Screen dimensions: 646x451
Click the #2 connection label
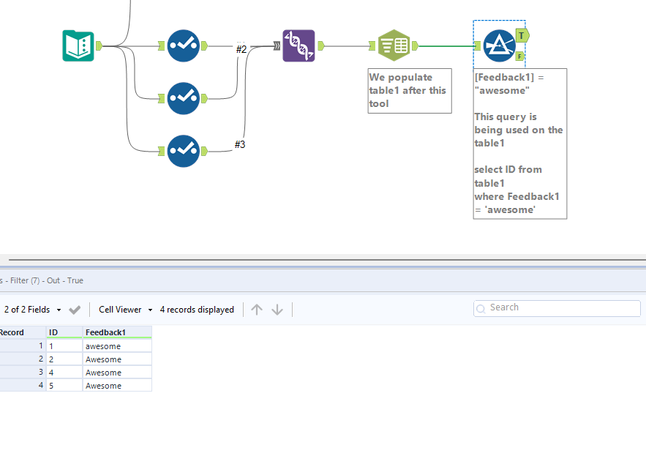[x=241, y=49]
